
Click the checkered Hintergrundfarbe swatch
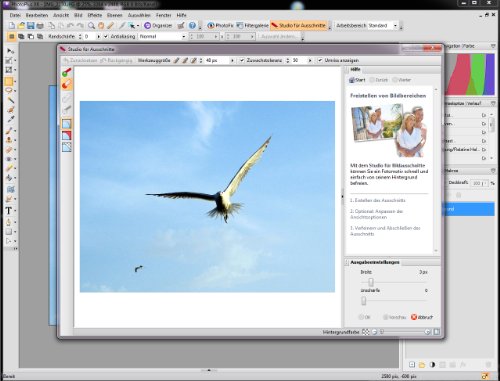tap(366, 332)
